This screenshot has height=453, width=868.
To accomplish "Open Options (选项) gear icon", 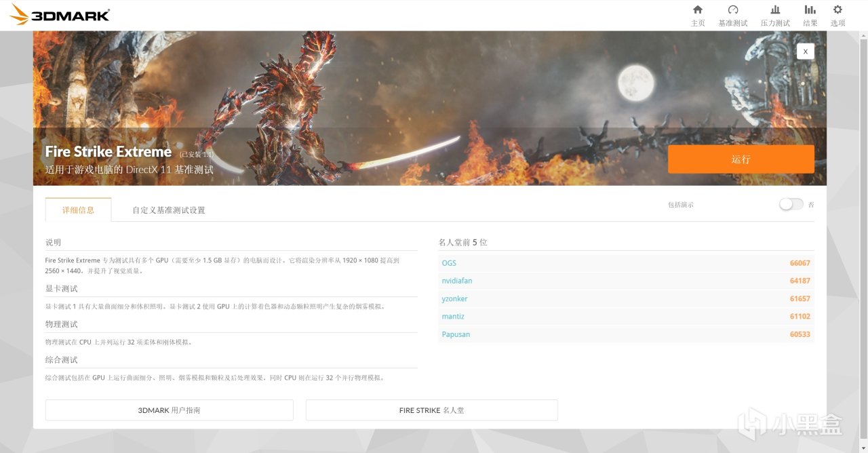I will (837, 9).
